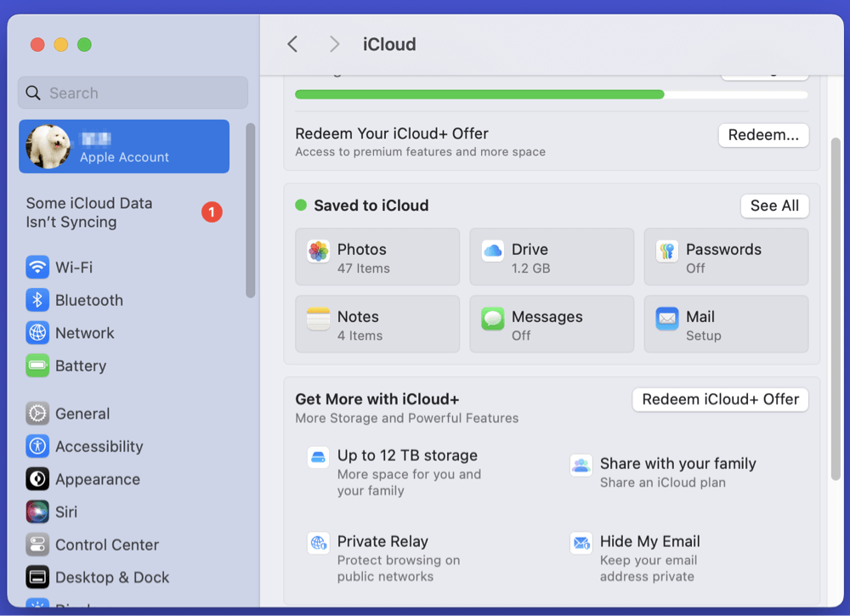Click the green iCloud storage bar

tap(479, 94)
